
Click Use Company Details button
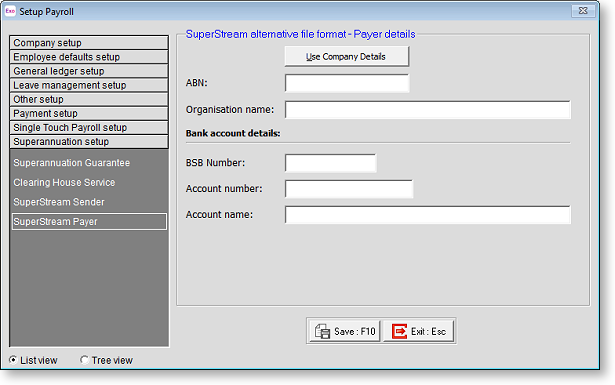coord(346,56)
